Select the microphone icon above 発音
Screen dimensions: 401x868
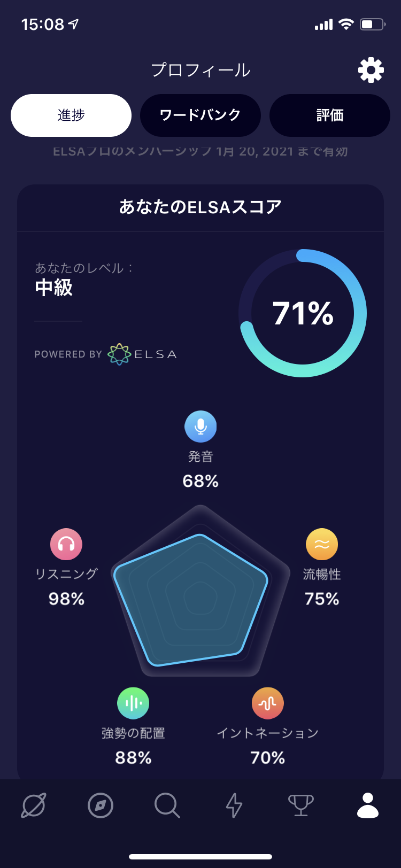coord(200,427)
